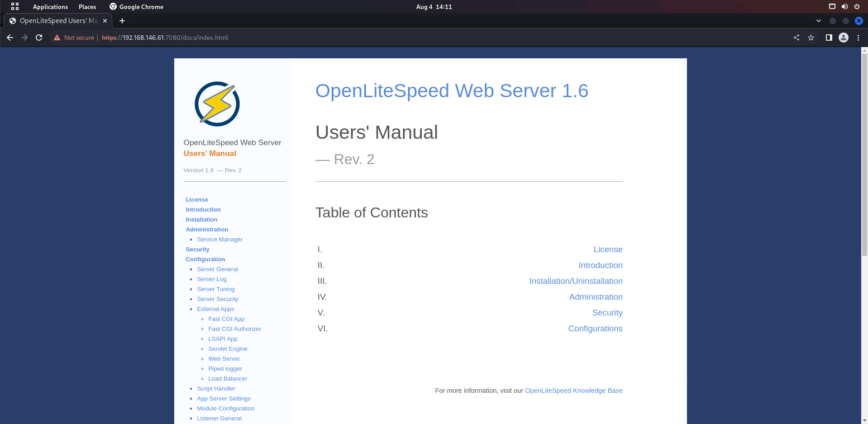868x424 pixels.
Task: Open LSAPI App sidebar link
Action: (x=223, y=339)
